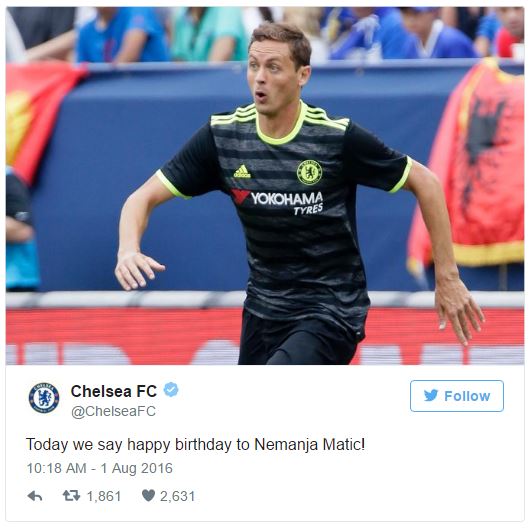Like the tweet with heart icon
The width and height of the screenshot is (532, 528).
tap(148, 496)
